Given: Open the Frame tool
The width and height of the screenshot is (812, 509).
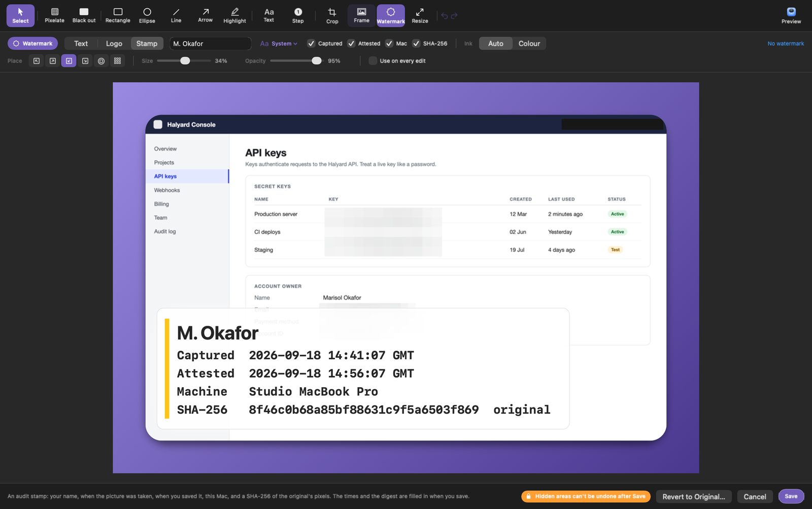Looking at the screenshot, I should coord(361,15).
